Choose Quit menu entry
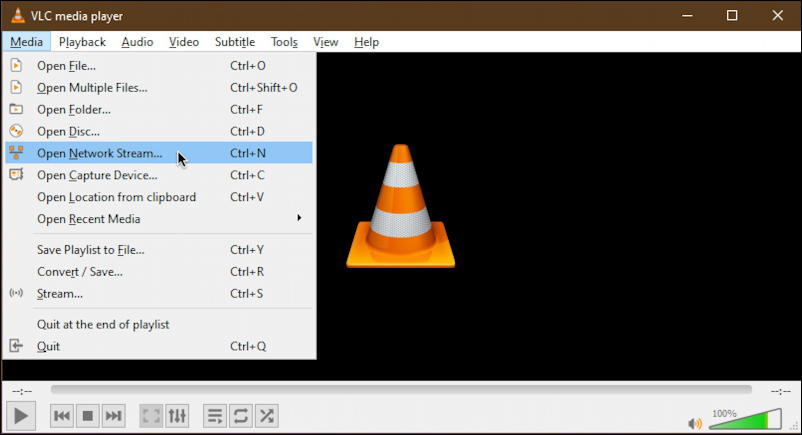This screenshot has height=435, width=802. coord(159,346)
